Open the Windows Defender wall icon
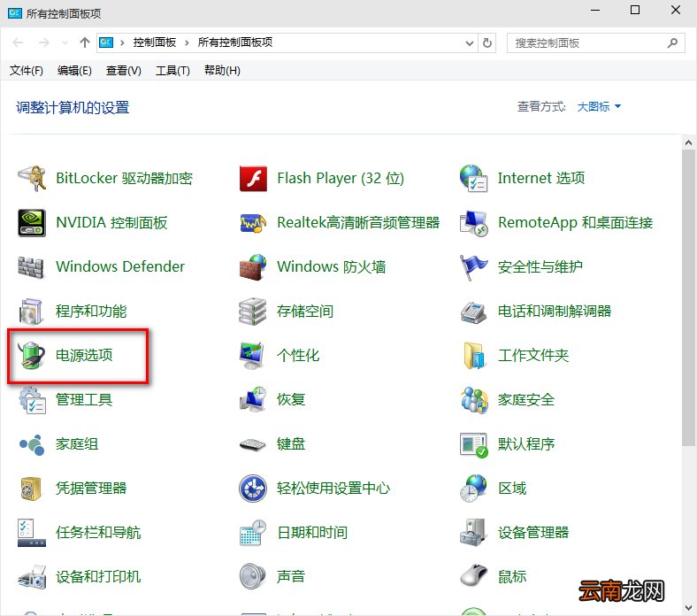This screenshot has width=697, height=616. coord(32,267)
